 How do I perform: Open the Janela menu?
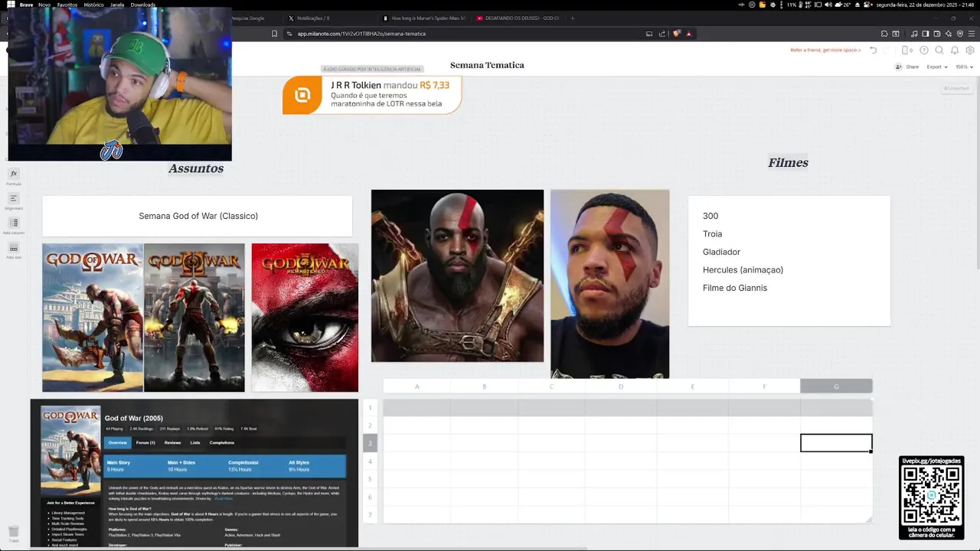pos(117,5)
